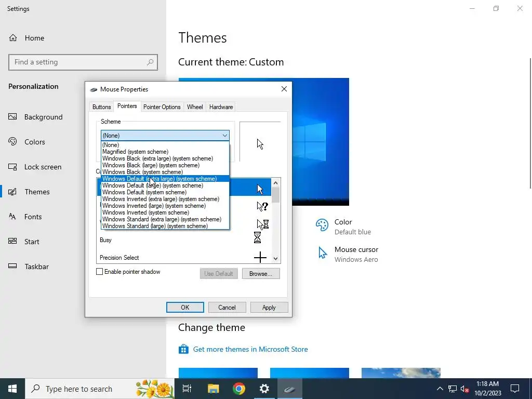The height and width of the screenshot is (399, 532).
Task: Click Cancel in Mouse Properties
Action: (227, 308)
